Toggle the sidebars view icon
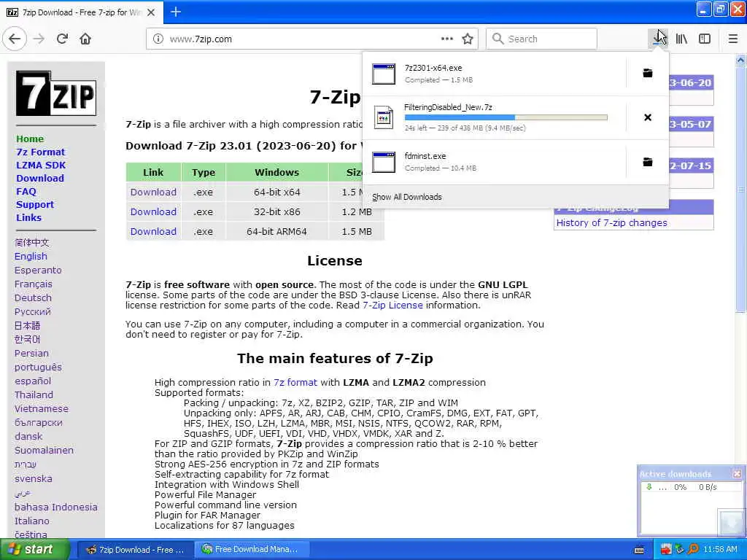Image resolution: width=747 pixels, height=560 pixels. click(705, 39)
